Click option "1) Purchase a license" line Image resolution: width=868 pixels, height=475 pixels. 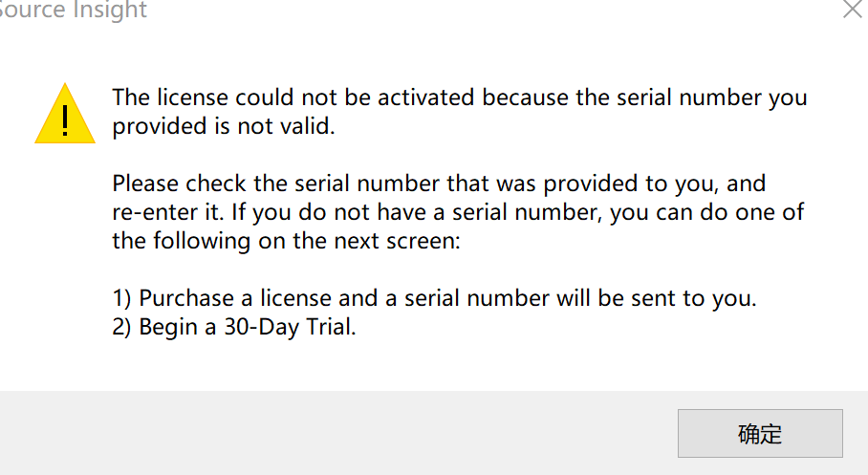click(x=434, y=298)
